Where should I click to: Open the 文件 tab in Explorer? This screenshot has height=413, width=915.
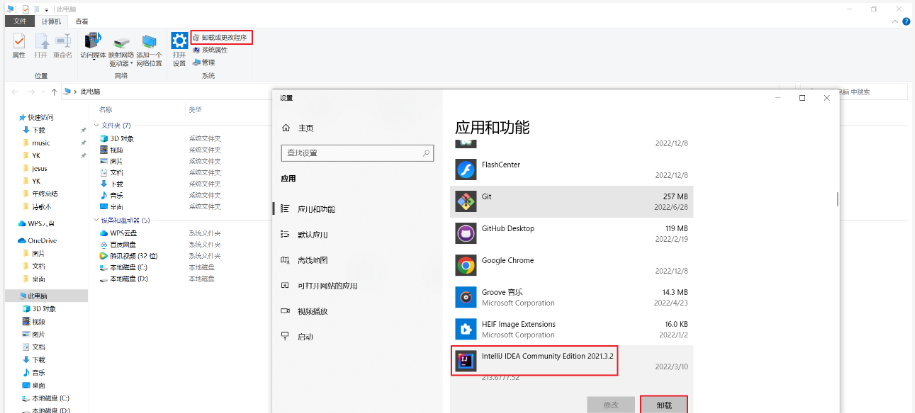point(20,21)
